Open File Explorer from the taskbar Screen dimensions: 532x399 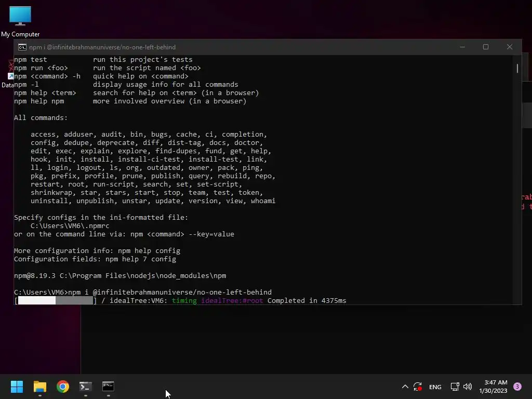39,387
